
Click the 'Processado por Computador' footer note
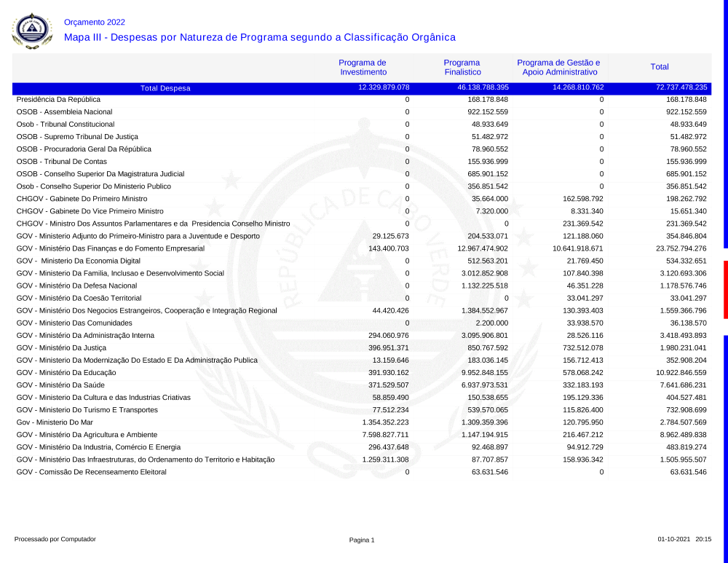click(55, 539)
